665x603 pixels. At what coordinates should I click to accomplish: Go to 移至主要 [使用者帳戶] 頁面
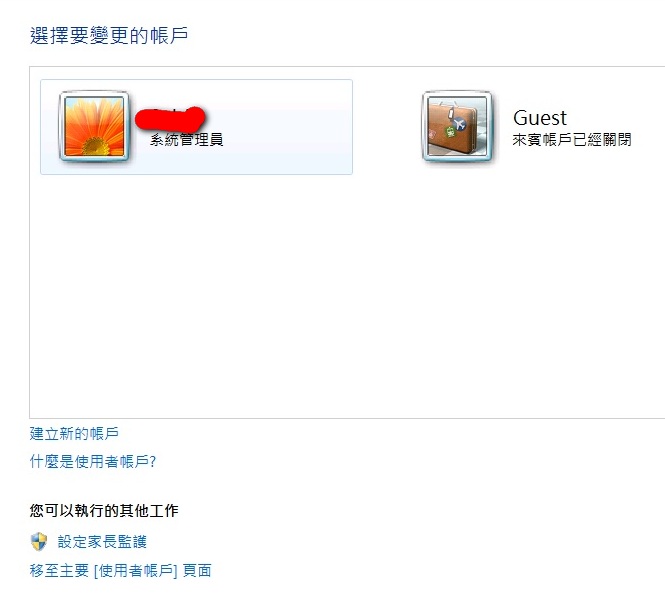(120, 570)
